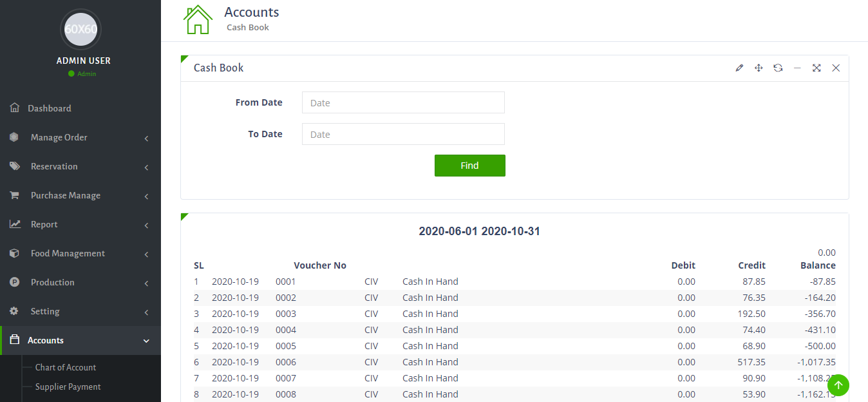Click the move arrows icon in Cash Book header

759,68
